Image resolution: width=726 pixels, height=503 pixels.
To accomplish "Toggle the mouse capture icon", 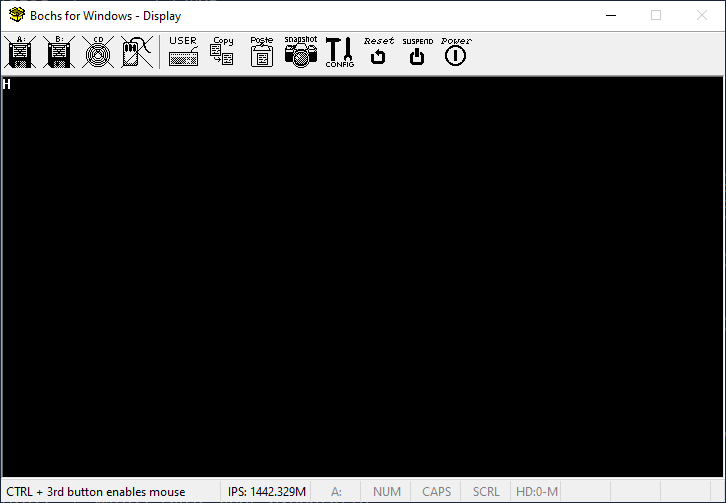I will [x=137, y=52].
